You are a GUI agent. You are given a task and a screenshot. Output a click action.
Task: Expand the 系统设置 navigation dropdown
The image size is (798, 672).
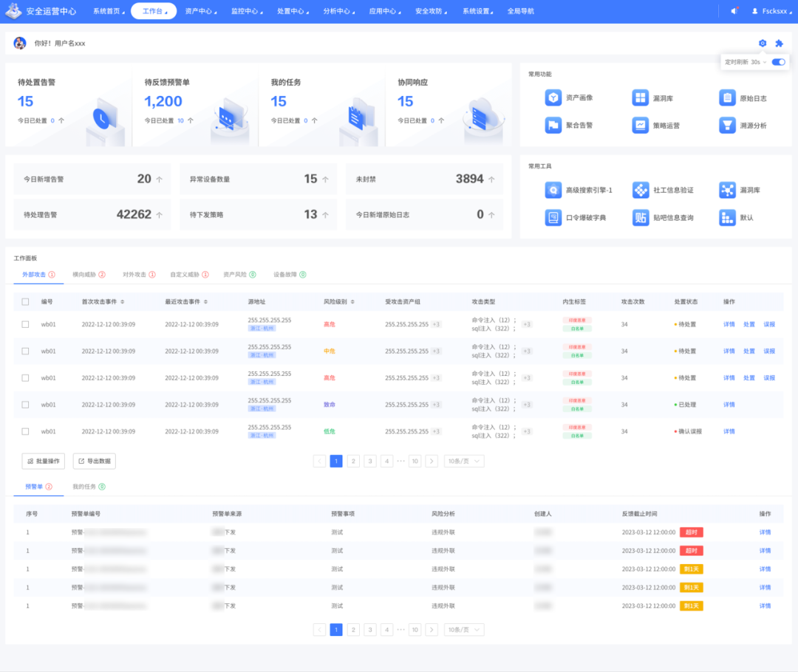(x=478, y=11)
